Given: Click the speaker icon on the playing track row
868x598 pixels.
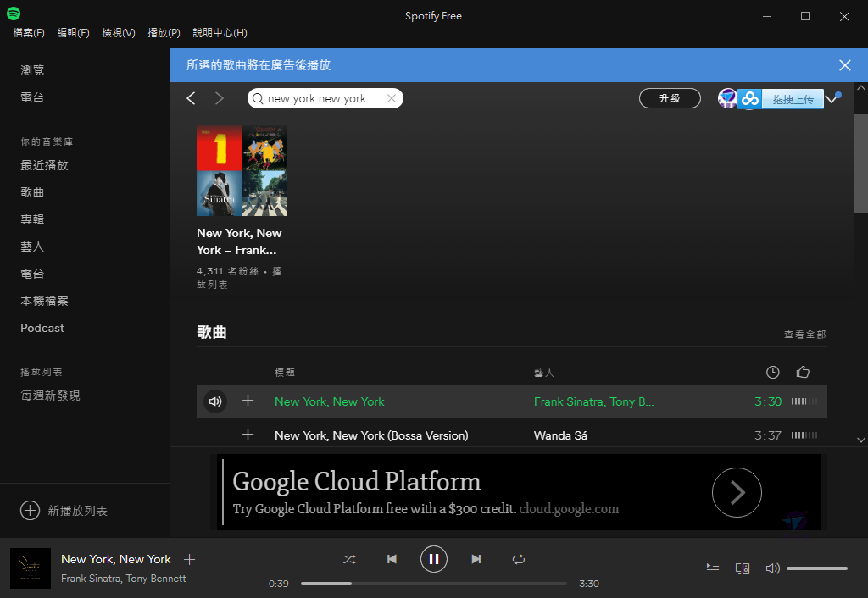Looking at the screenshot, I should [215, 401].
